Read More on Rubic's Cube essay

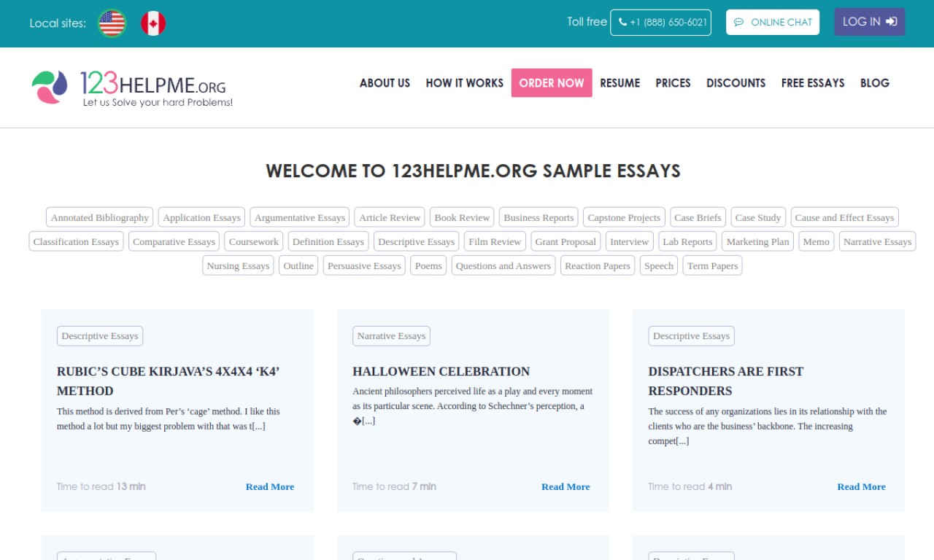point(269,486)
